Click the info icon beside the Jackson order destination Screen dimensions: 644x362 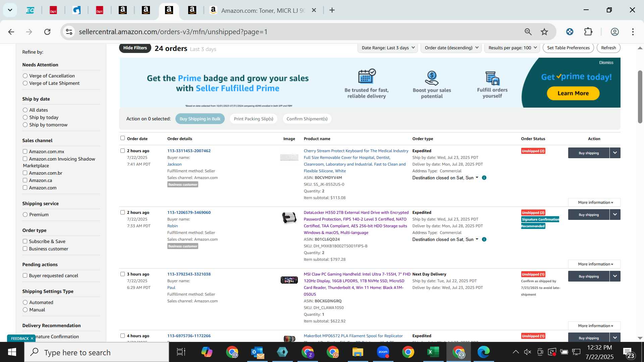coord(484,178)
